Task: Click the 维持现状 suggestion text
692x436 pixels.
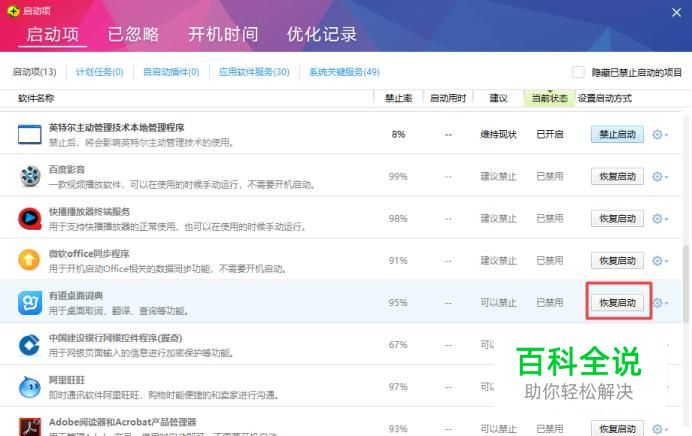Action: pos(498,134)
